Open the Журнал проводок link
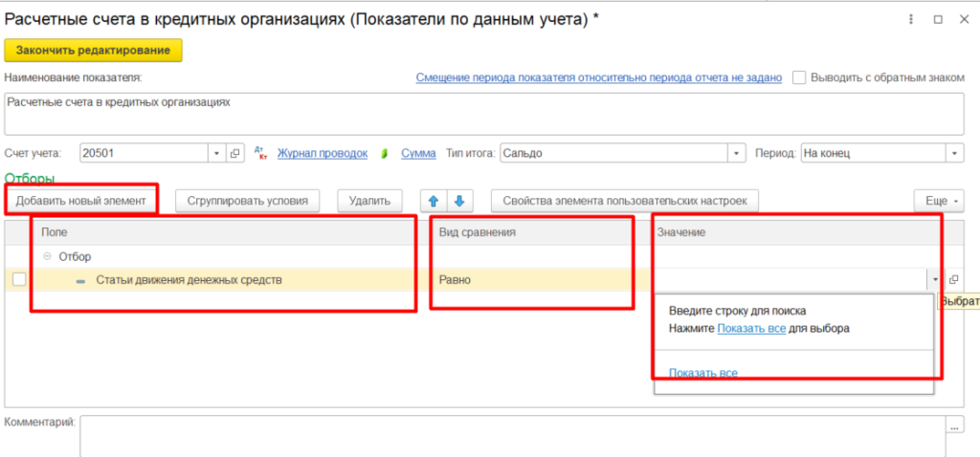 coord(323,153)
